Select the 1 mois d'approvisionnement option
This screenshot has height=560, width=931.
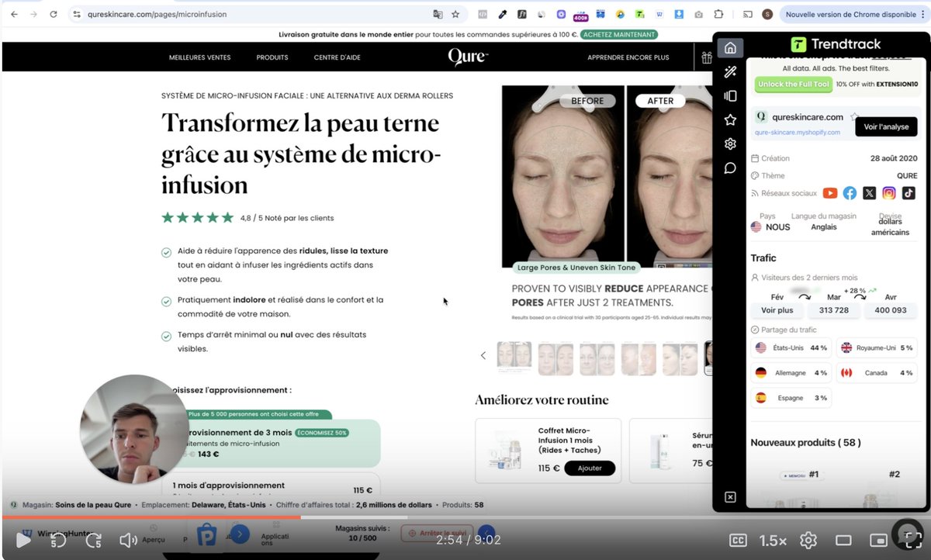tap(275, 488)
